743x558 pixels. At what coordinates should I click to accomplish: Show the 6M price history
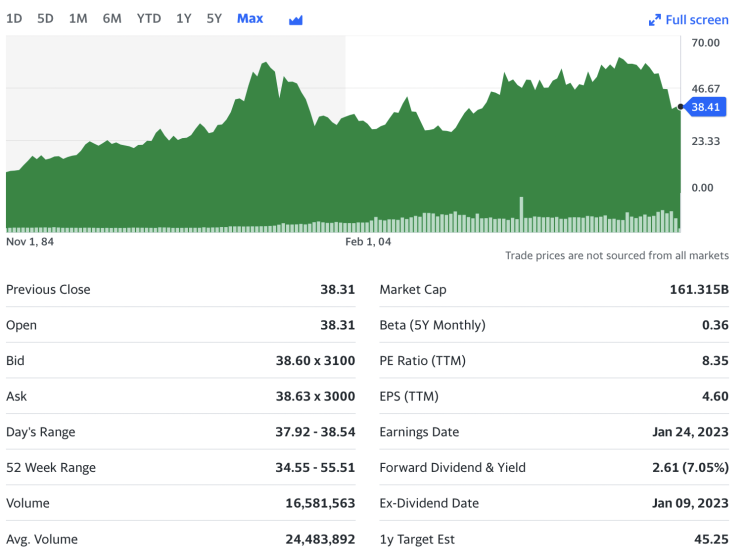coord(112,19)
